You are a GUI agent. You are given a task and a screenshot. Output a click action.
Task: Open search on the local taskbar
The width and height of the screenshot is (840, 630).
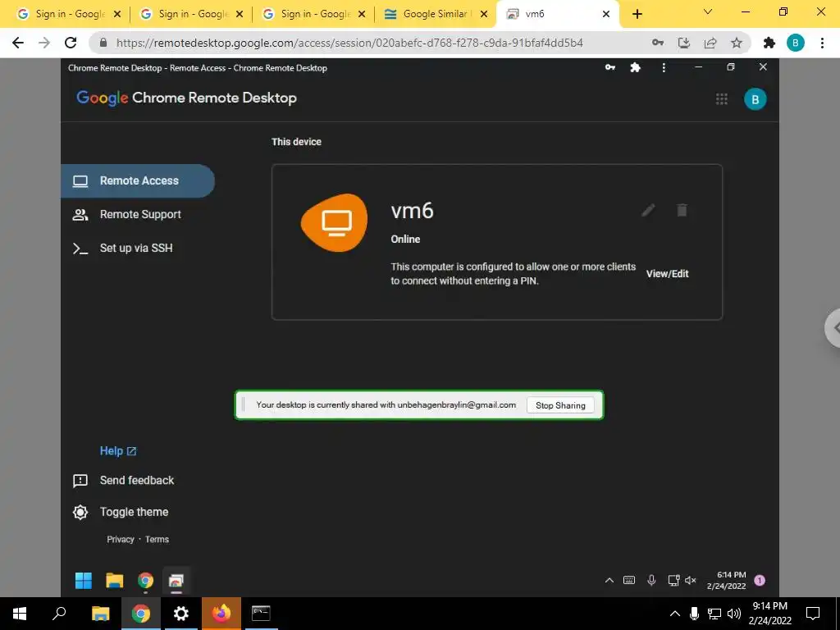(59, 614)
